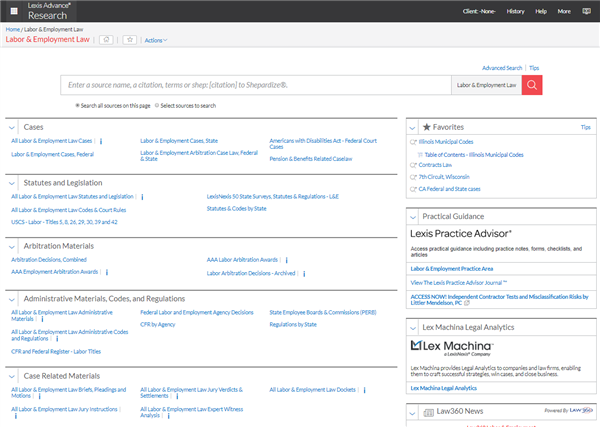Info icon beside Labor Arbitration Decisions - Archived
Image resolution: width=600 pixels, height=427 pixels.
pos(304,274)
